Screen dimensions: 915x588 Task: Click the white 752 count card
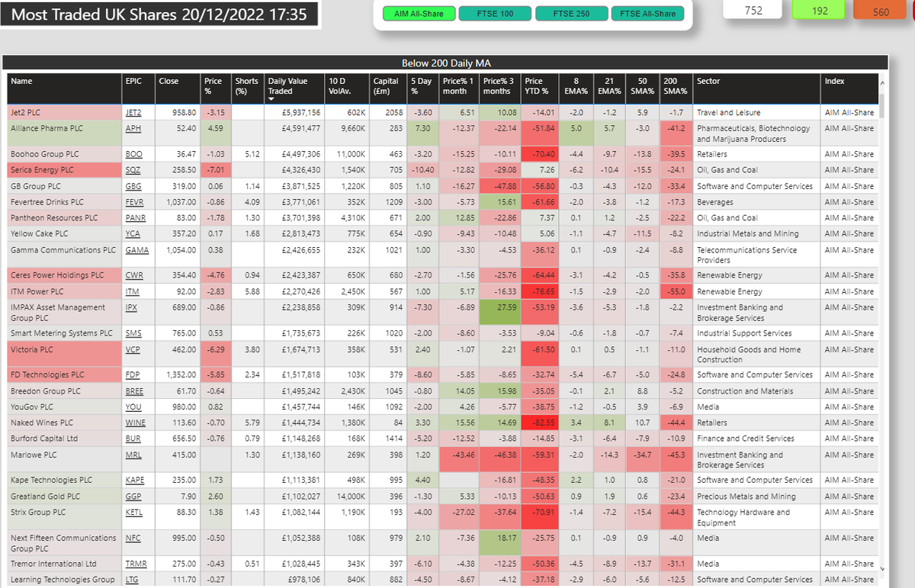(753, 9)
